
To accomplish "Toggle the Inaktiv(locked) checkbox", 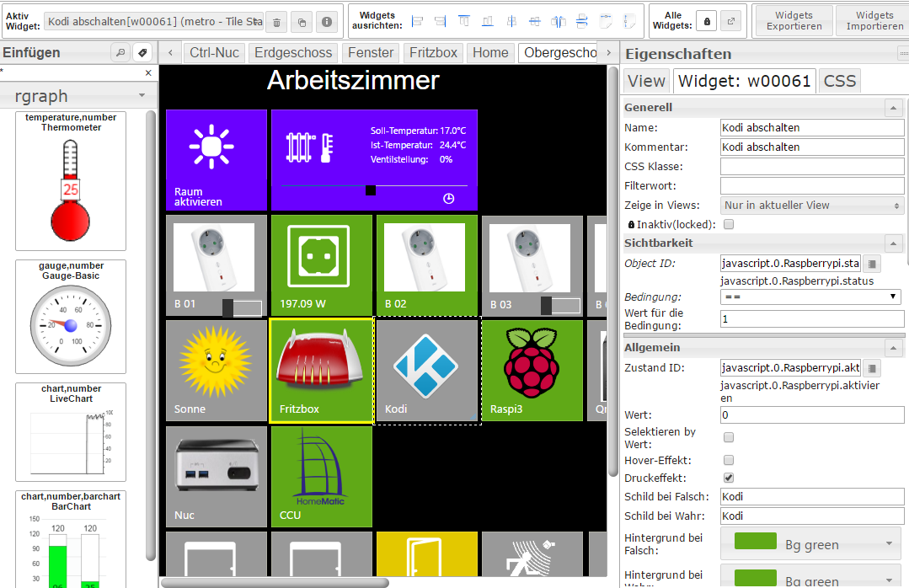I will 729,224.
